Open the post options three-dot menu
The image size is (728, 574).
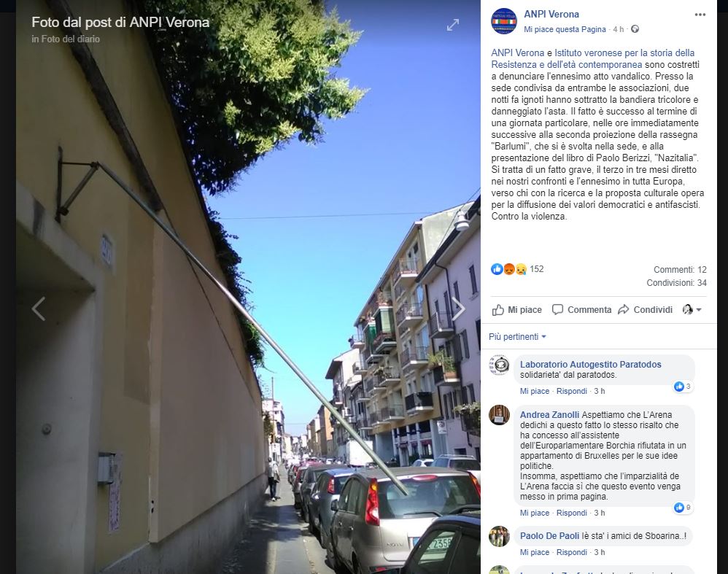pos(700,15)
